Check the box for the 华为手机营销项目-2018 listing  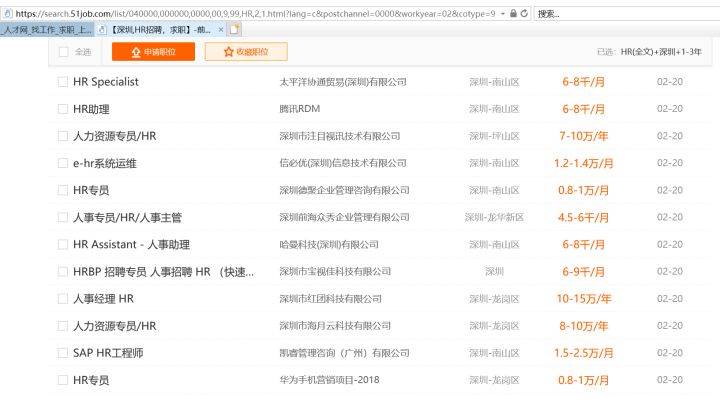[x=63, y=380]
